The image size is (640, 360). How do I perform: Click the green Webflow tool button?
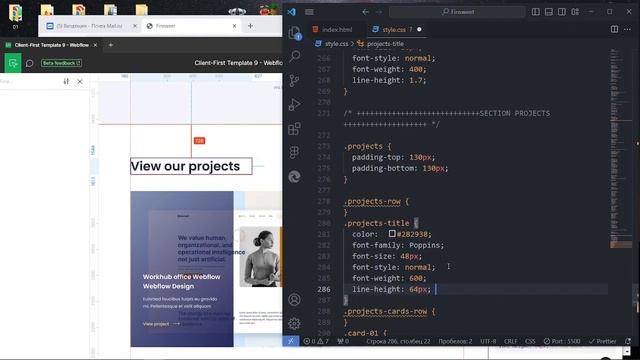[x=13, y=63]
